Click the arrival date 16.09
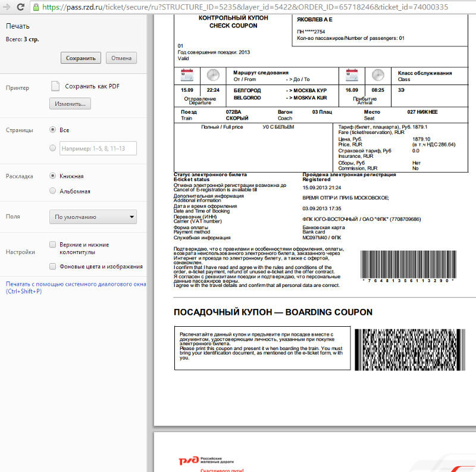The height and width of the screenshot is (472, 476). pyautogui.click(x=352, y=90)
